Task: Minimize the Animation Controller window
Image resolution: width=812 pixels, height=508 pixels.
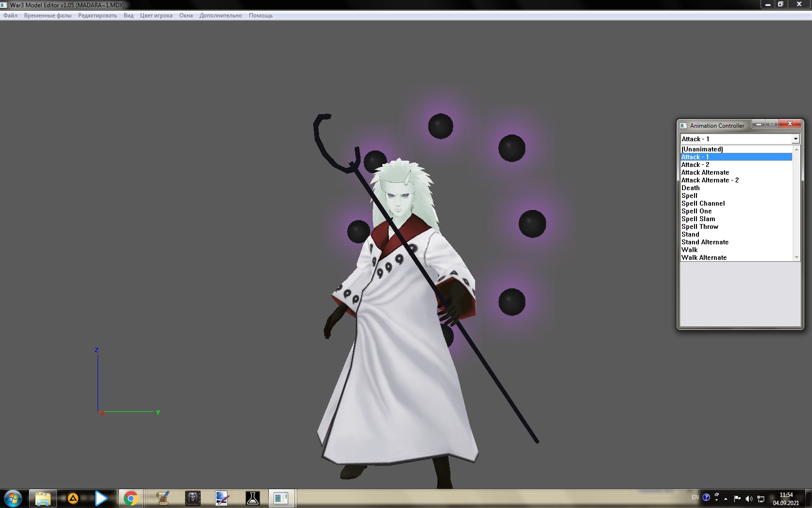Action: coord(758,124)
